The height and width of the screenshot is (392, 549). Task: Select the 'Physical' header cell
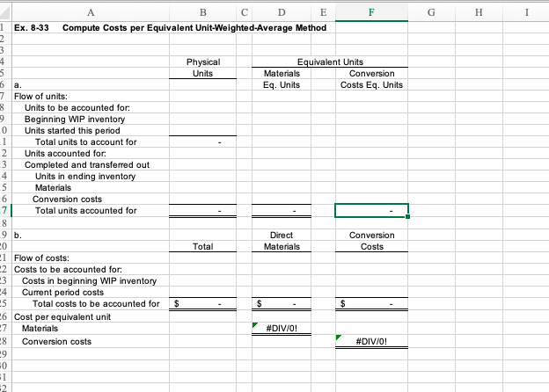click(x=202, y=62)
